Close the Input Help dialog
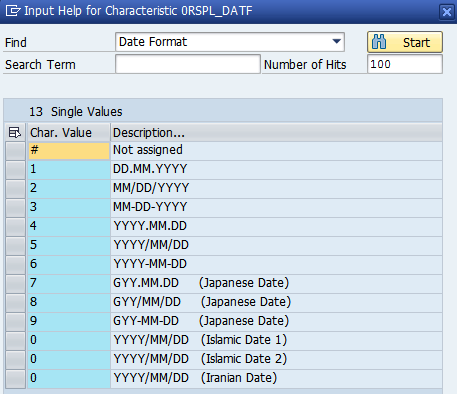The height and width of the screenshot is (394, 457). (x=447, y=12)
